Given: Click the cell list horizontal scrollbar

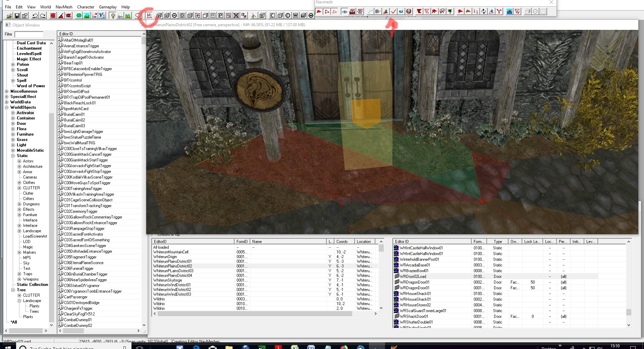Looking at the screenshot, I should pyautogui.click(x=255, y=314).
